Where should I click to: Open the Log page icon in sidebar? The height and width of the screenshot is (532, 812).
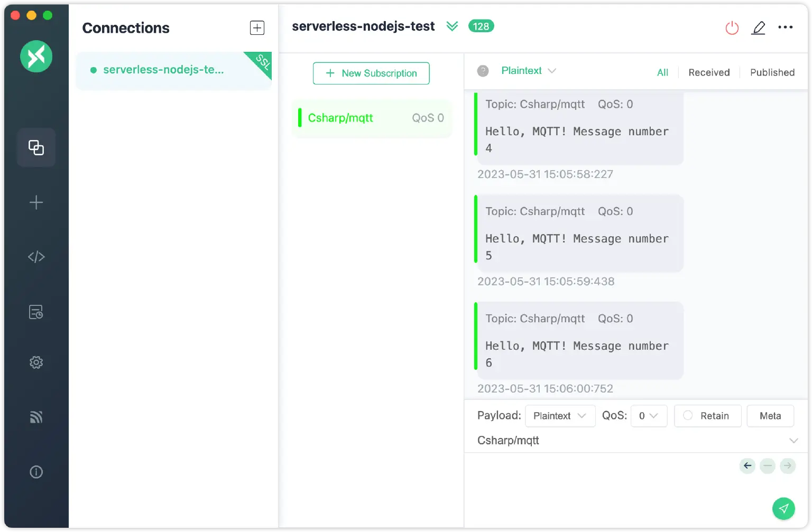point(36,312)
